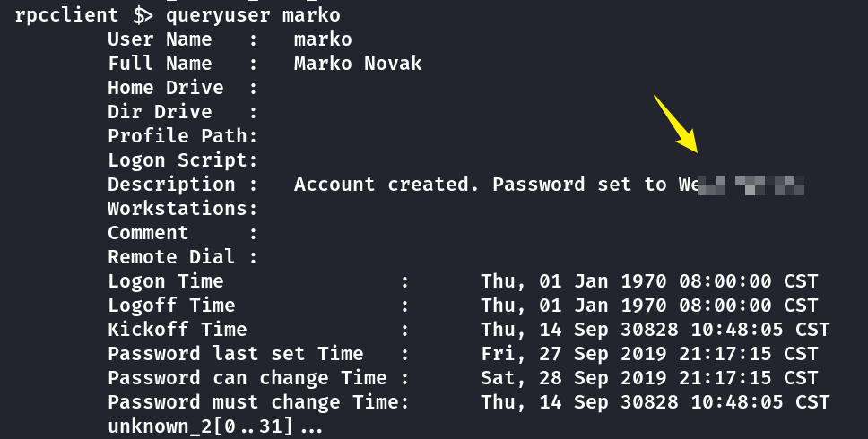Click the rpcclient prompt text

[84, 15]
